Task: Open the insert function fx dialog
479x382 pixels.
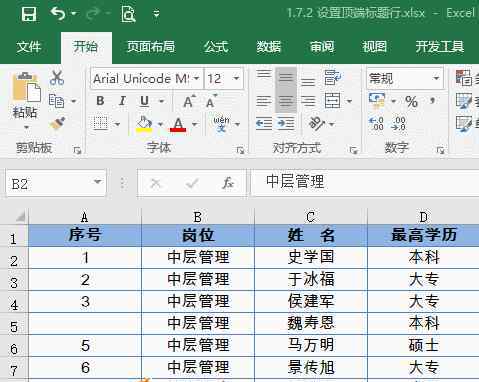Action: pos(228,183)
